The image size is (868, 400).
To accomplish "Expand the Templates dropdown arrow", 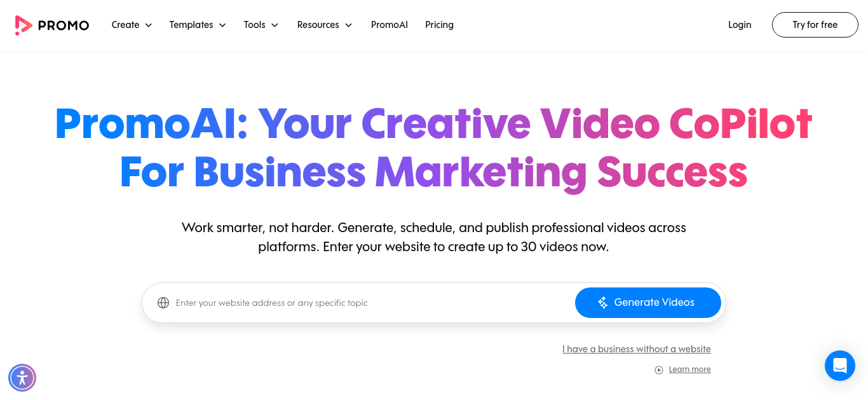I will point(222,25).
